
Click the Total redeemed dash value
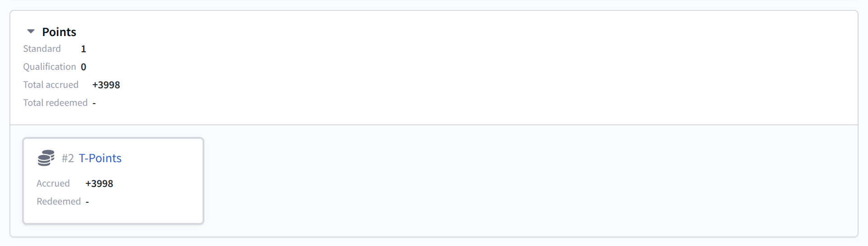coord(94,103)
